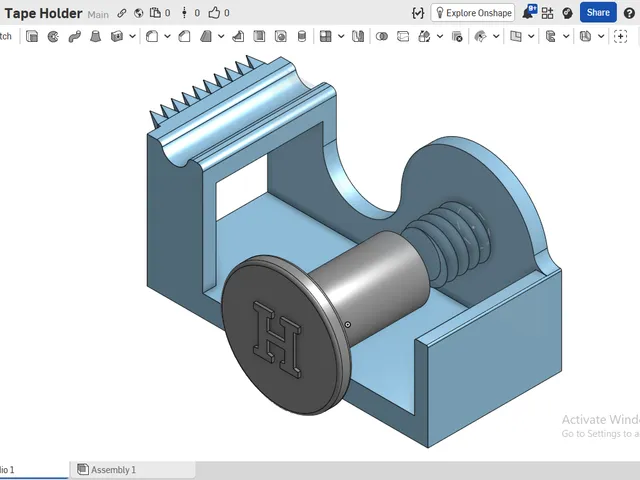This screenshot has width=640, height=480.
Task: Click the Tape Holder document title
Action: pyautogui.click(x=44, y=13)
